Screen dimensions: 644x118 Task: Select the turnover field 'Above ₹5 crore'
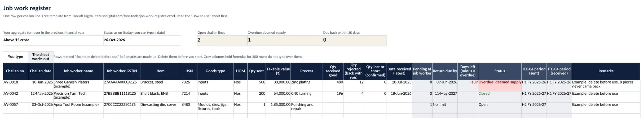53,40
